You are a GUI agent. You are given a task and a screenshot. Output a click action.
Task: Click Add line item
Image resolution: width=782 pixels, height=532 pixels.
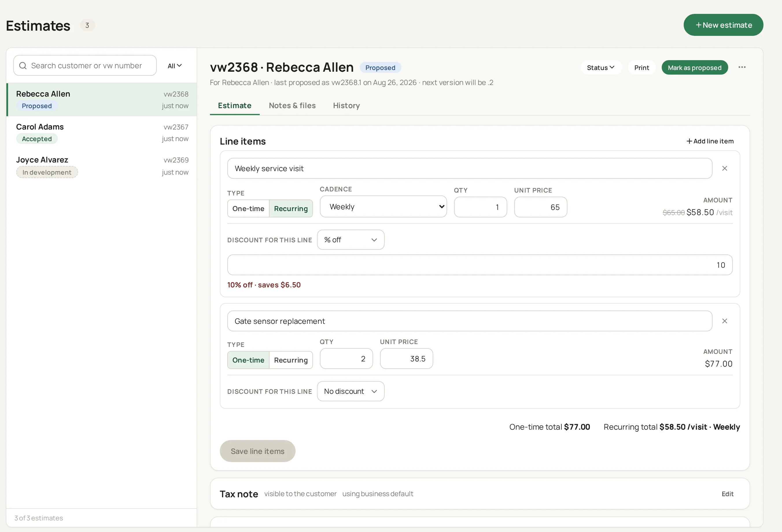710,141
